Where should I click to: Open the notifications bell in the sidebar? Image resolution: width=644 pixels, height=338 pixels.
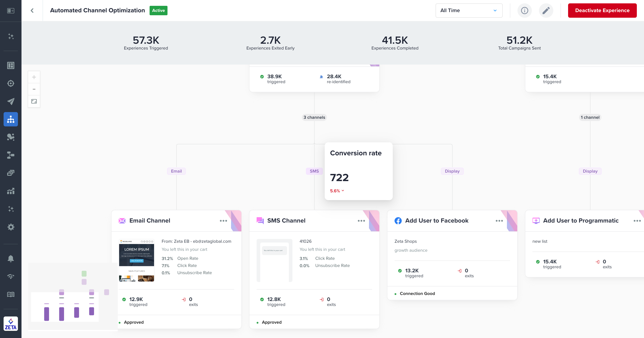pos(11,258)
